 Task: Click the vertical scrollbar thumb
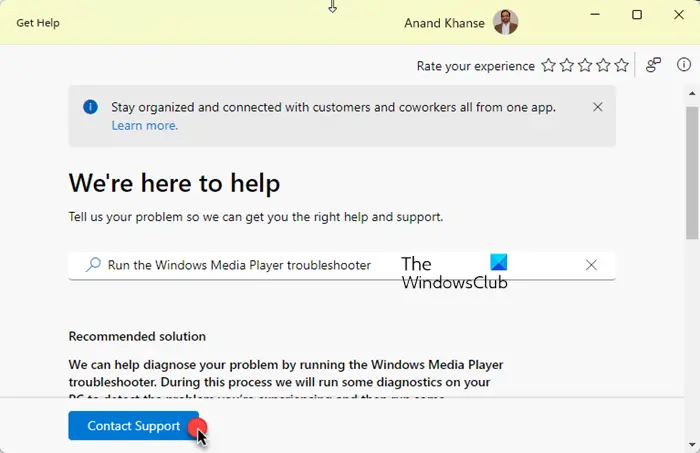tap(692, 173)
